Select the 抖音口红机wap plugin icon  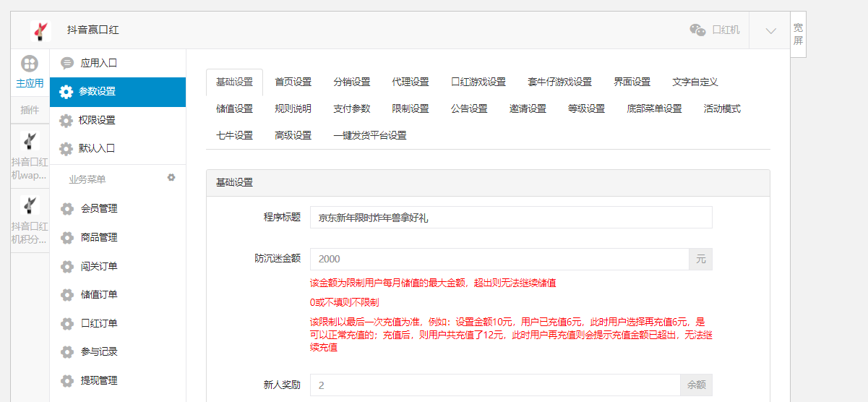coord(30,141)
